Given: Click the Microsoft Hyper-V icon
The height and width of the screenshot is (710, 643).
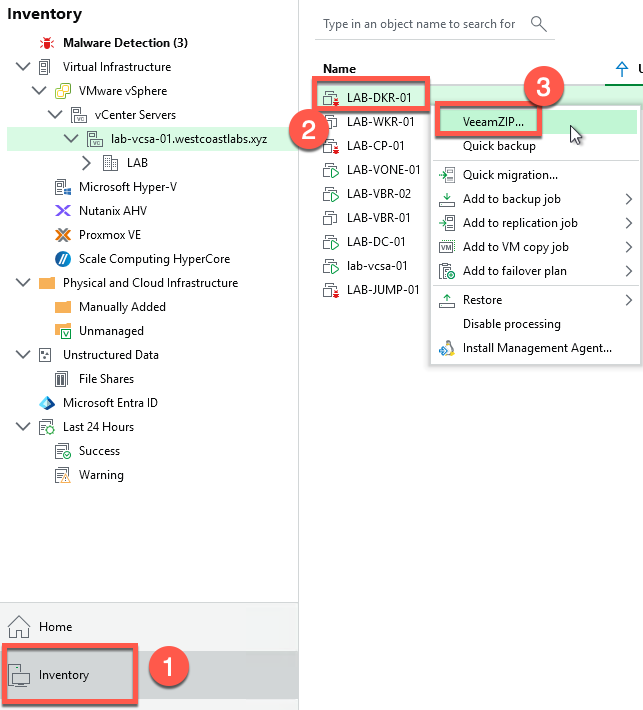Looking at the screenshot, I should [x=62, y=187].
